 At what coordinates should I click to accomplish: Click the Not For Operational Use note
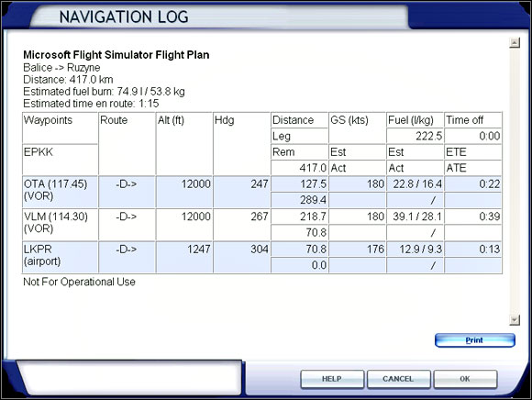tap(79, 282)
